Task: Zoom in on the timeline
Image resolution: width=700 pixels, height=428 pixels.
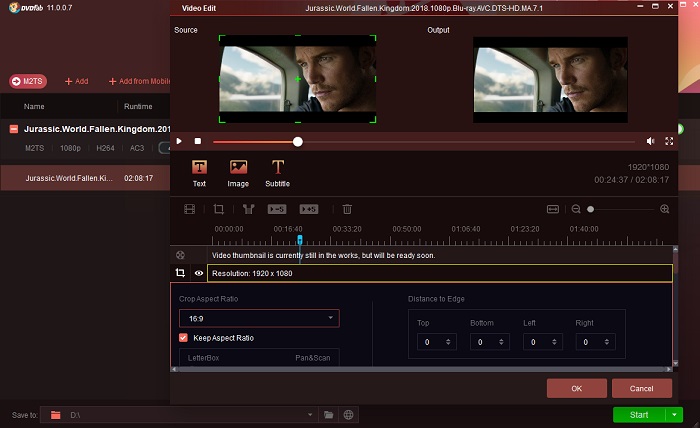Action: (x=664, y=209)
